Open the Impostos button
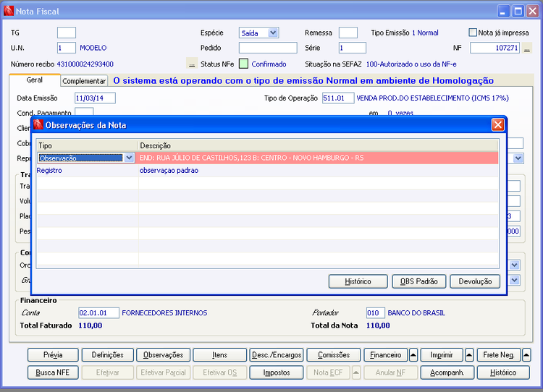543x392 pixels. tap(277, 372)
